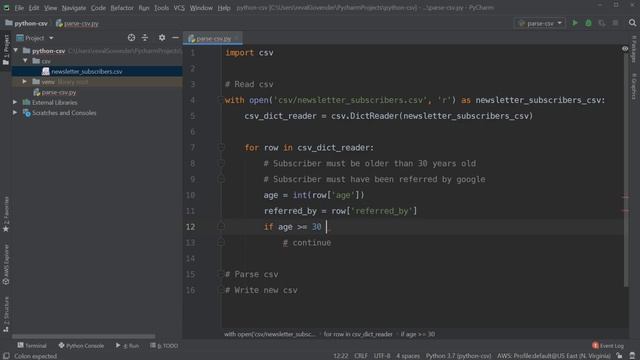Open the Navigate menu

coord(74,8)
